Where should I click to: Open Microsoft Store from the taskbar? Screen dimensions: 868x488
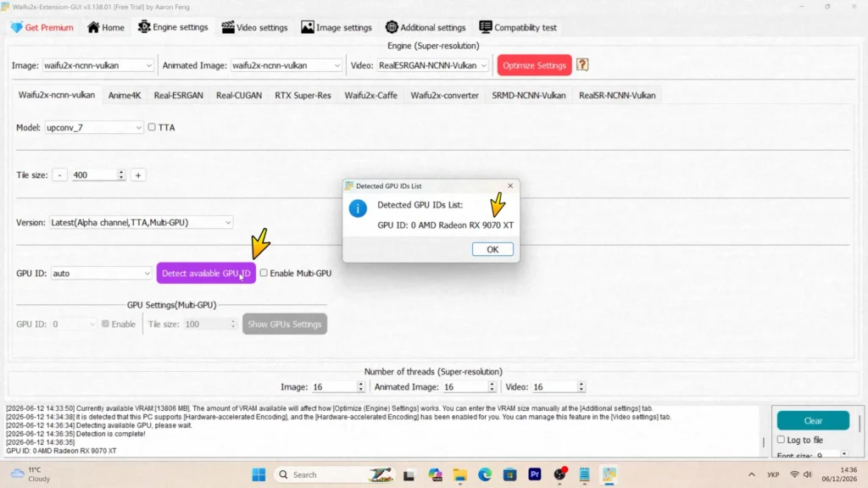pos(509,474)
